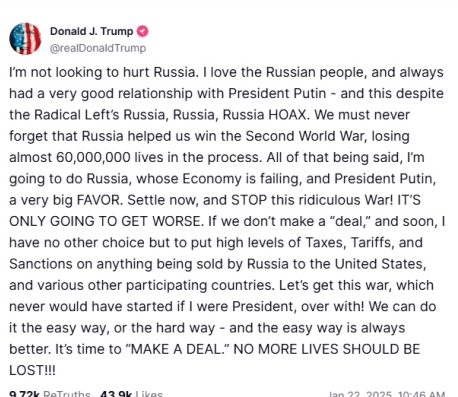Click "Second World War" in the post
Image resolution: width=458 pixels, height=397 pixels.
pyautogui.click(x=304, y=136)
